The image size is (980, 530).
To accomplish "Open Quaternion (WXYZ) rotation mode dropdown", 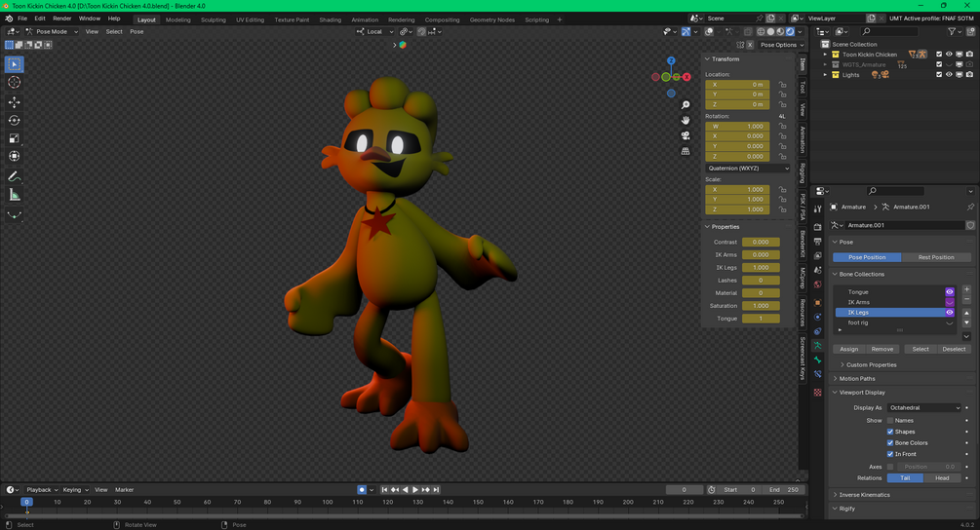I will pyautogui.click(x=748, y=169).
